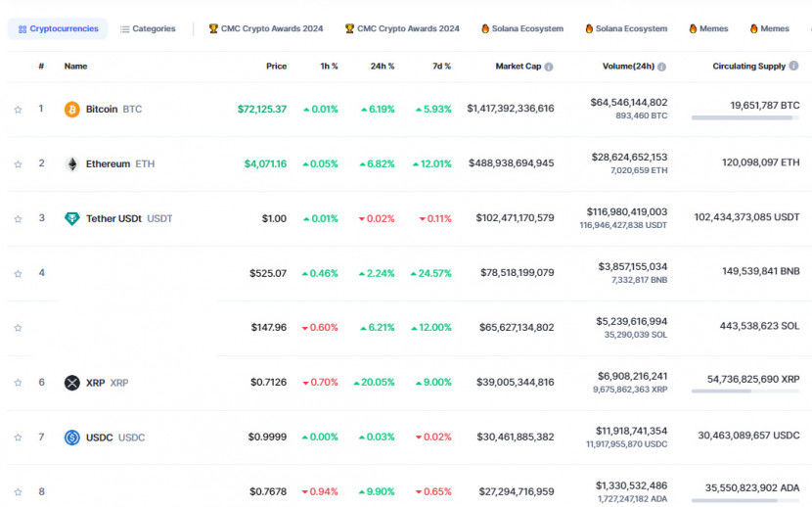Sort by the 1h % column header

(x=329, y=67)
